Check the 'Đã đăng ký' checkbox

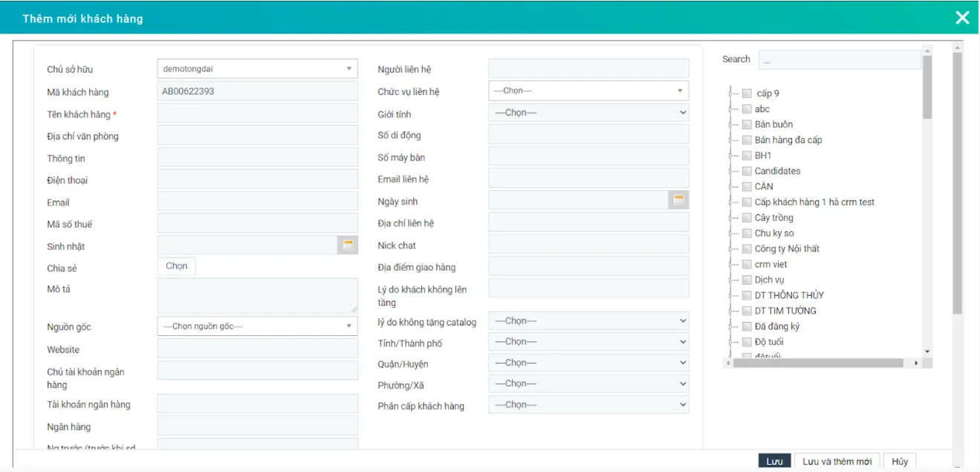(x=747, y=327)
